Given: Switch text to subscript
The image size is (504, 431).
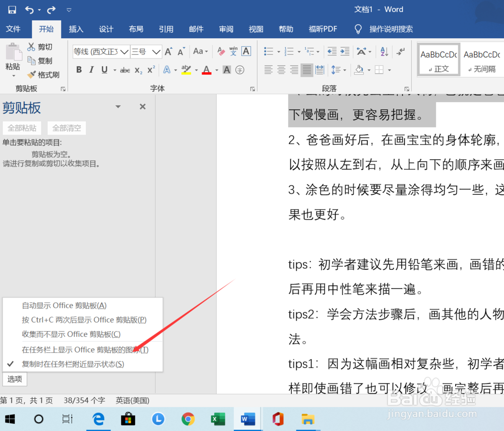Looking at the screenshot, I should coord(139,69).
